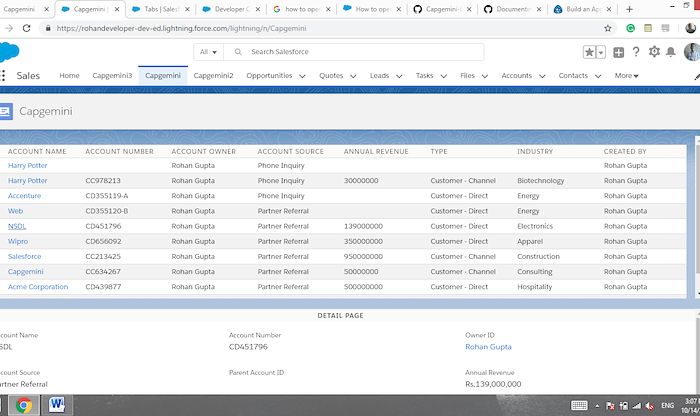Open the Wipro account link
700x416 pixels.
(x=18, y=241)
